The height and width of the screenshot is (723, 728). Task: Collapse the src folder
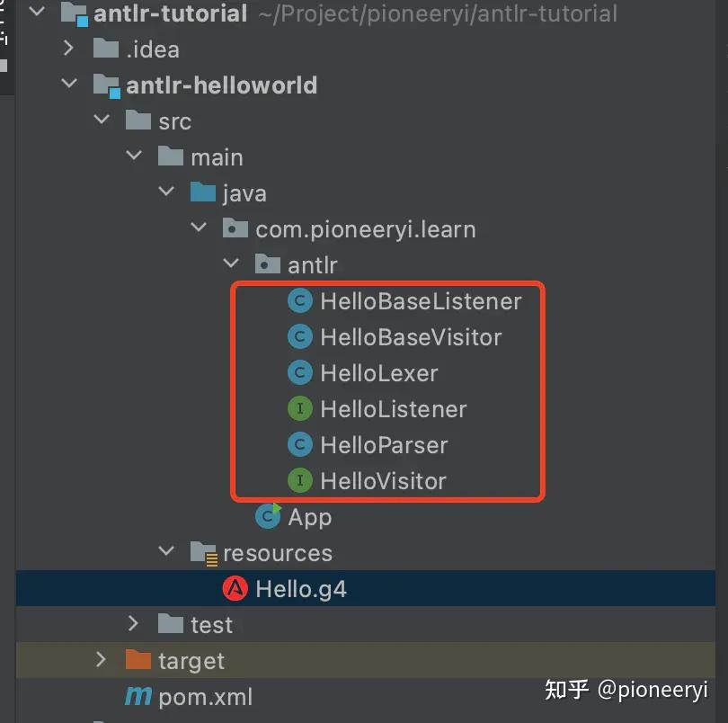point(102,121)
